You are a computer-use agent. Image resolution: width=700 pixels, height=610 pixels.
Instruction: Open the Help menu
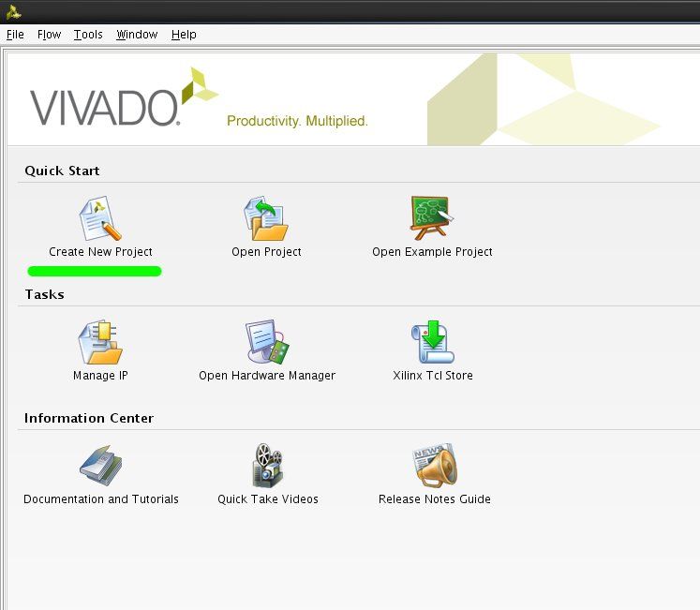(x=184, y=35)
